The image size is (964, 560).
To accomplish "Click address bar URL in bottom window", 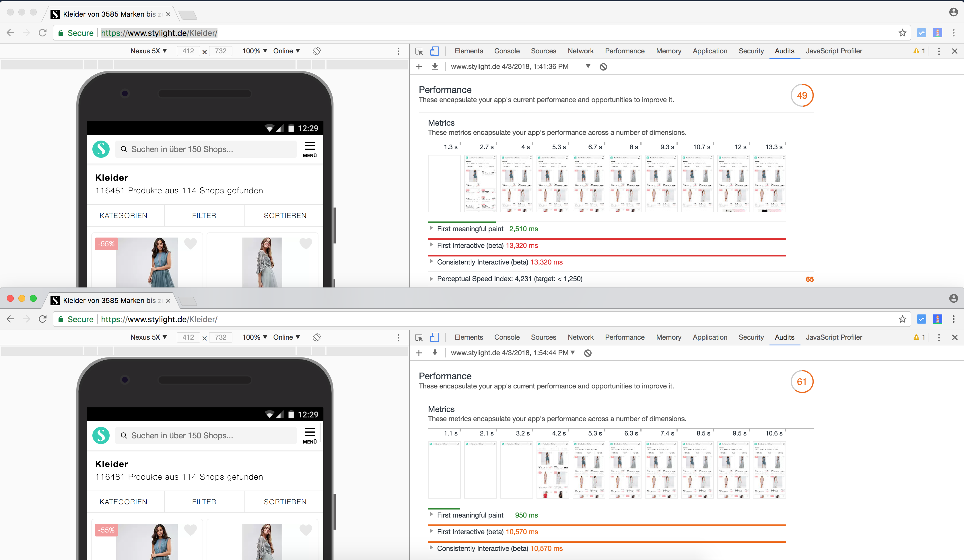I will [159, 319].
